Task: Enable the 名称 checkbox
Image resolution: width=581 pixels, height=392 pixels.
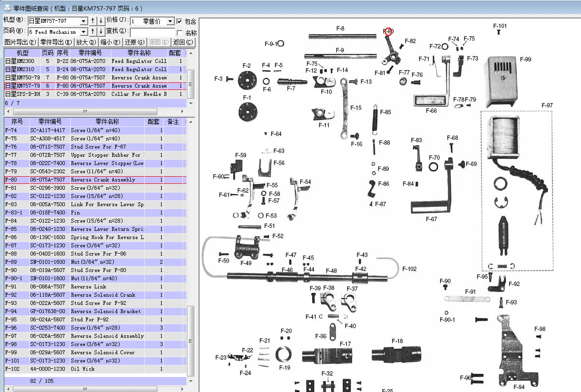Action: pyautogui.click(x=180, y=32)
